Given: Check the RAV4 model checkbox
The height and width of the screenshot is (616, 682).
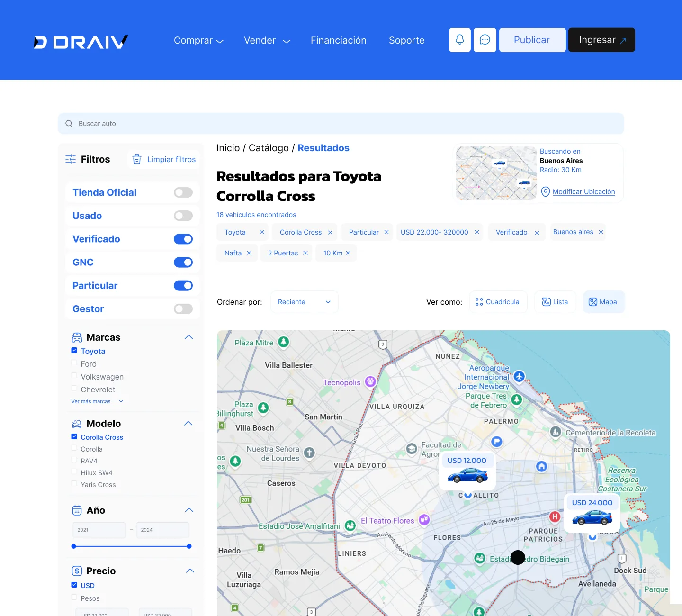Looking at the screenshot, I should click(x=74, y=460).
